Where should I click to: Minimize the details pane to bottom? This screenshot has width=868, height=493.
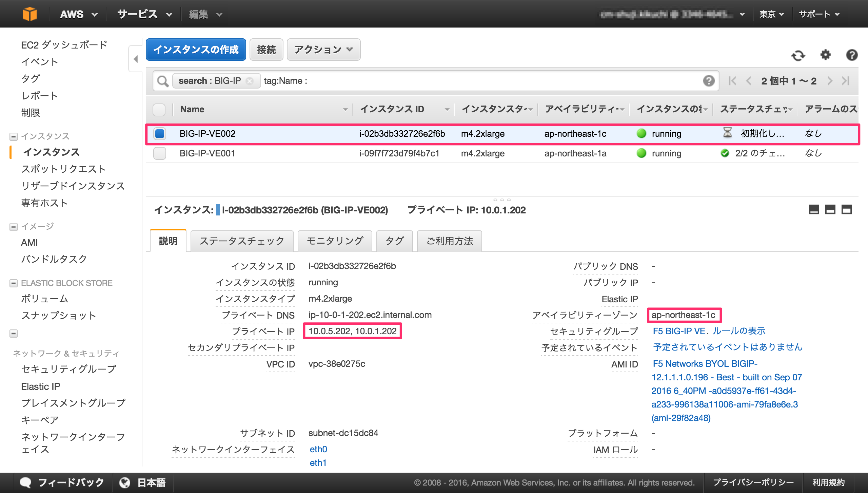[814, 209]
